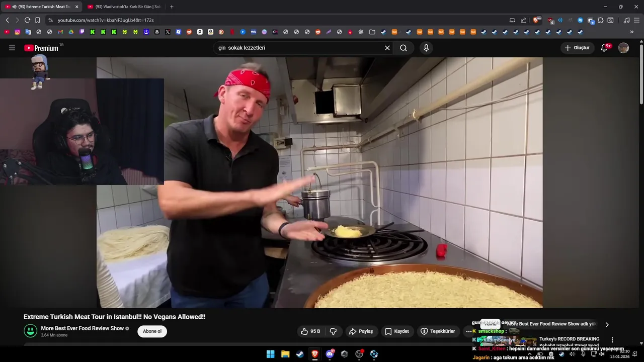Close the Extreme Turkish Meat Tour tab
The image size is (644, 362).
click(x=76, y=7)
